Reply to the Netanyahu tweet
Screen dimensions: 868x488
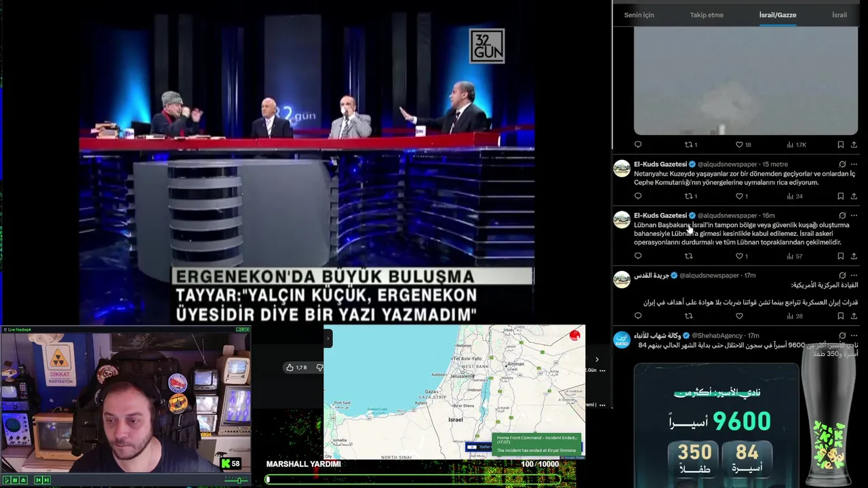637,197
